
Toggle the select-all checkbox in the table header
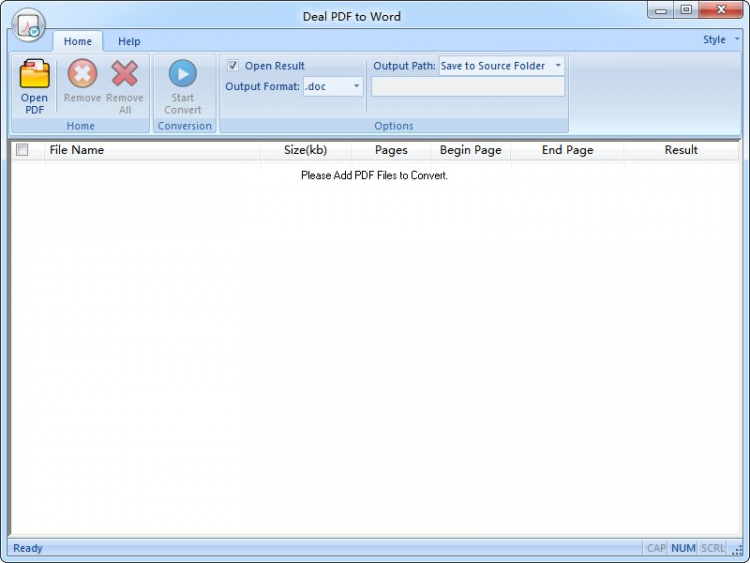tap(22, 150)
